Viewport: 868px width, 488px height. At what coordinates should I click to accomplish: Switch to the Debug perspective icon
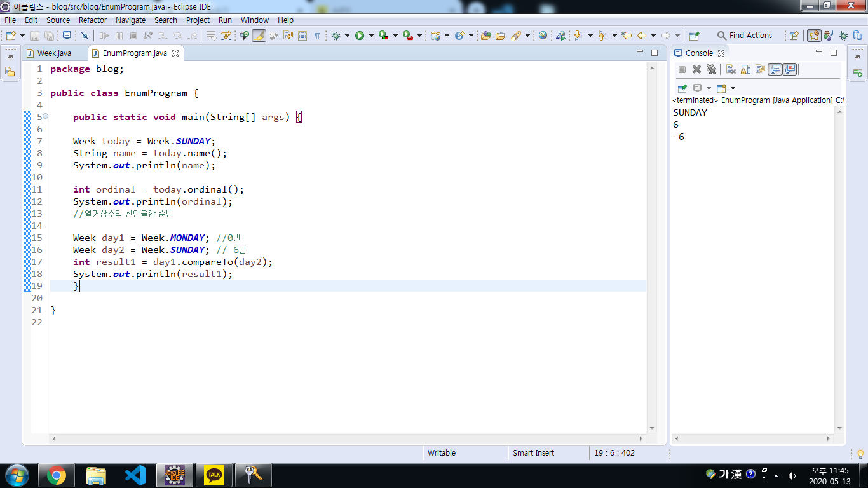coord(843,36)
